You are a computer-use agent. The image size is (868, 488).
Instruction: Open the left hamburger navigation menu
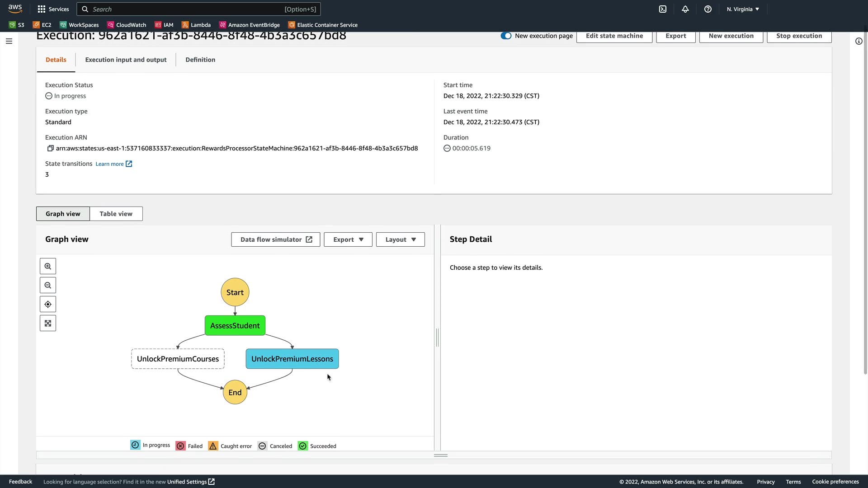[x=9, y=41]
